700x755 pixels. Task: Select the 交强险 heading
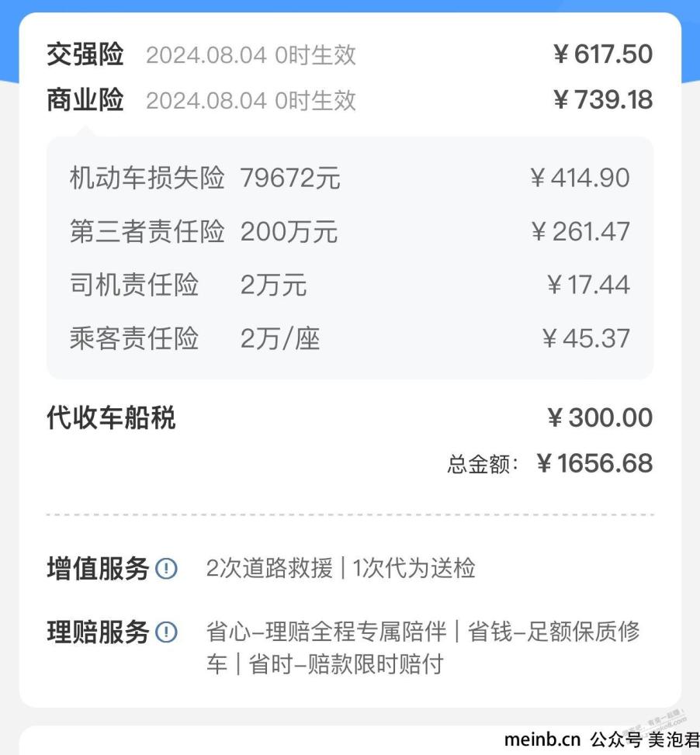coord(85,54)
